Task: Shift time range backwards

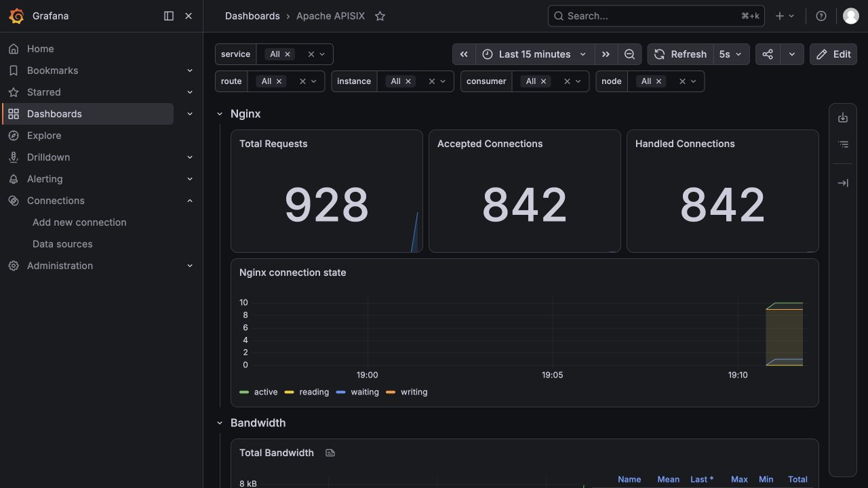Action: 464,54
